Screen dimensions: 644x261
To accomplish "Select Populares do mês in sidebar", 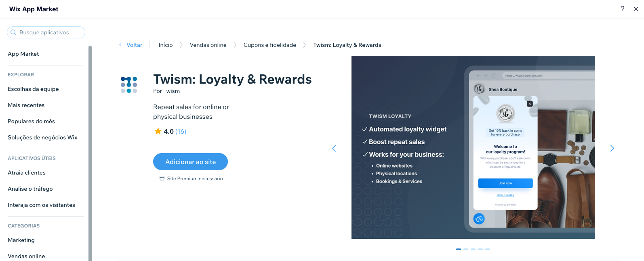I will point(31,121).
